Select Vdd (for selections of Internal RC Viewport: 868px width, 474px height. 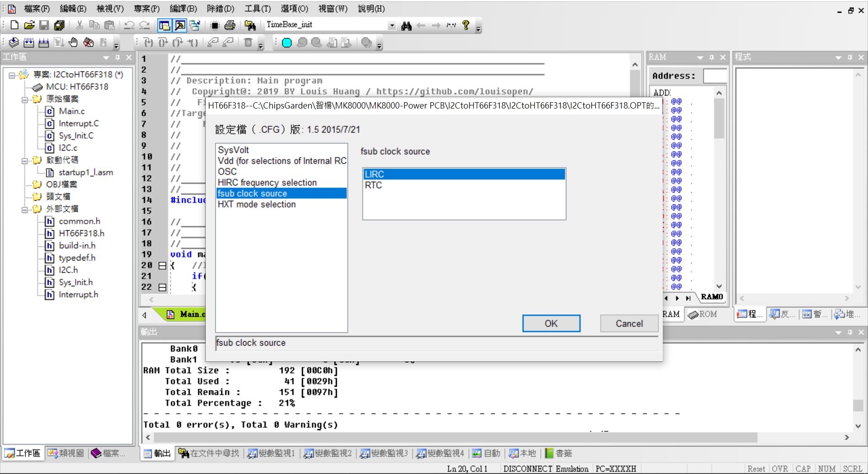pyautogui.click(x=281, y=161)
